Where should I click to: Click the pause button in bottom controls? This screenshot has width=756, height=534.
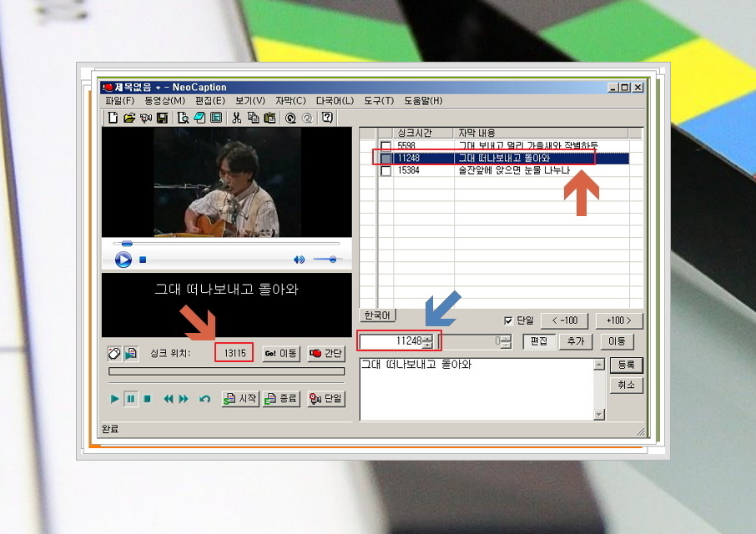pos(131,399)
